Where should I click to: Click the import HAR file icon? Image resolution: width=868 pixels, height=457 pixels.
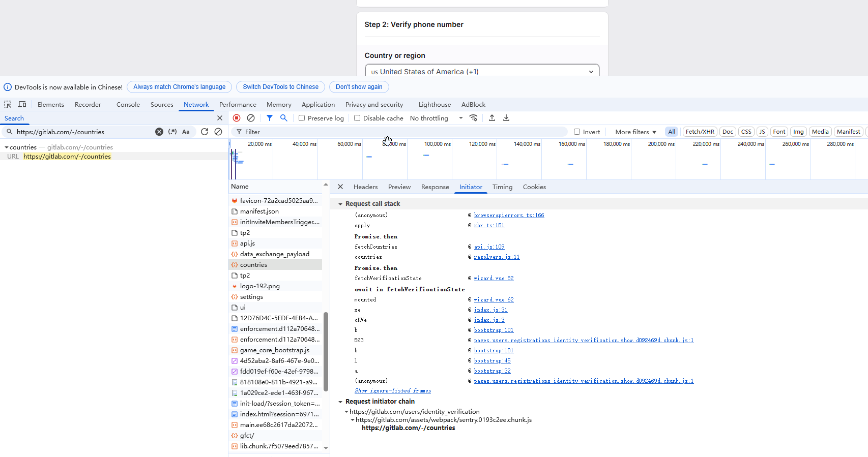click(492, 118)
